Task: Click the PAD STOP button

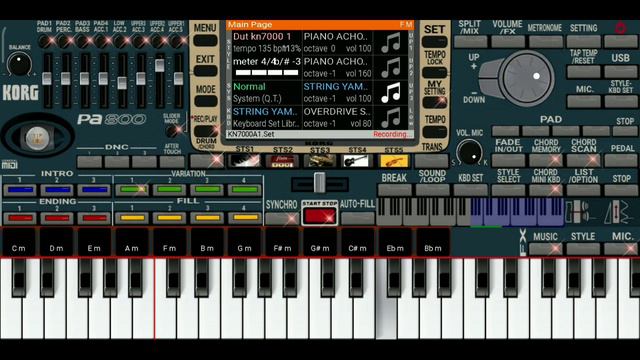Action: tap(625, 131)
